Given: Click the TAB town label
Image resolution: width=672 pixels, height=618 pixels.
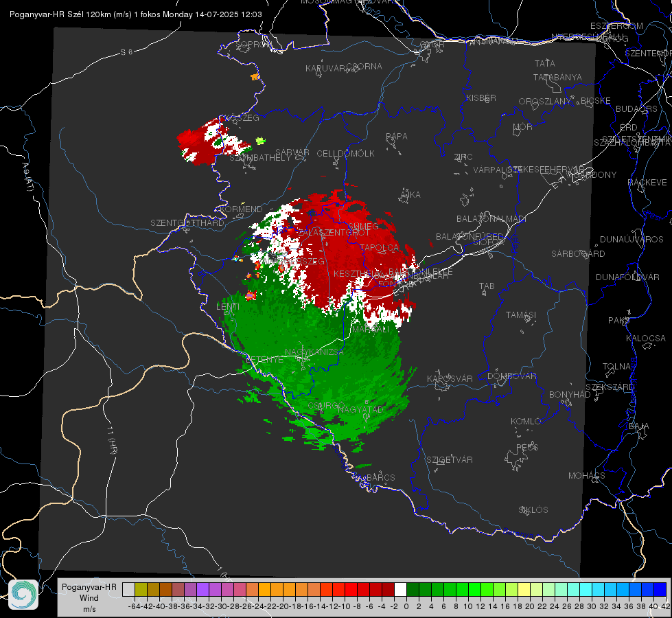Looking at the screenshot, I should pyautogui.click(x=487, y=286).
